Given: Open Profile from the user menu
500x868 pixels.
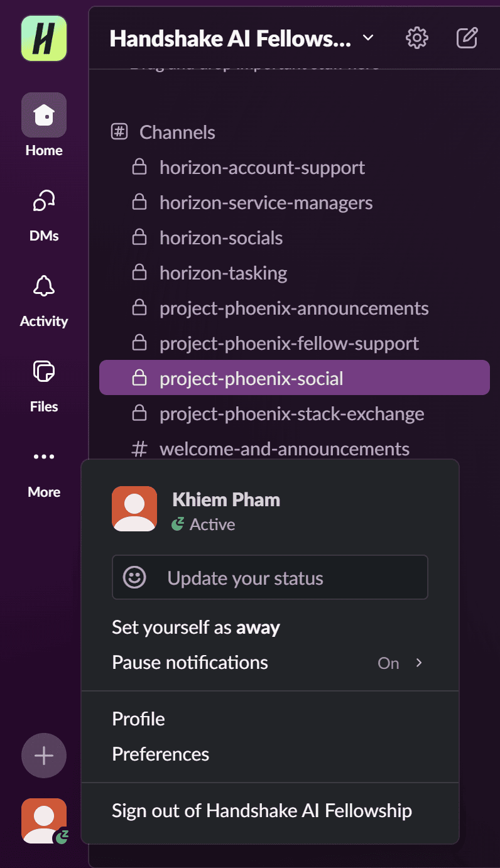Looking at the screenshot, I should (x=139, y=719).
